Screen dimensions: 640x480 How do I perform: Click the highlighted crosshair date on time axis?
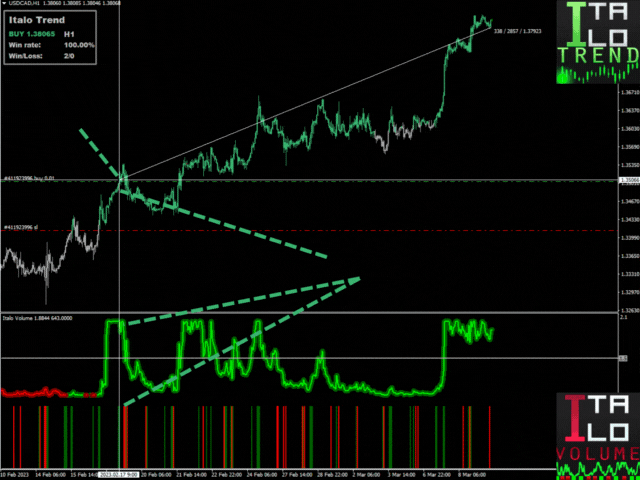tap(118, 474)
